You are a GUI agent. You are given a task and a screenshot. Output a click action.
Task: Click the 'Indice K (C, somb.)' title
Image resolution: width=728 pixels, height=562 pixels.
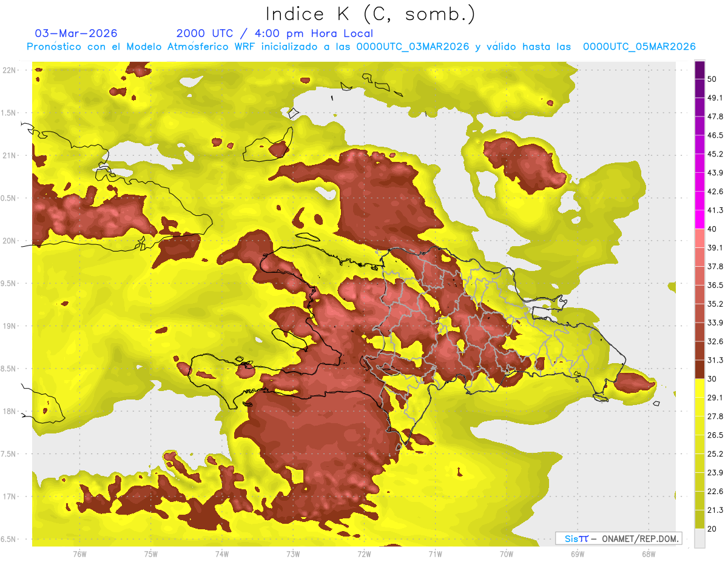click(371, 14)
